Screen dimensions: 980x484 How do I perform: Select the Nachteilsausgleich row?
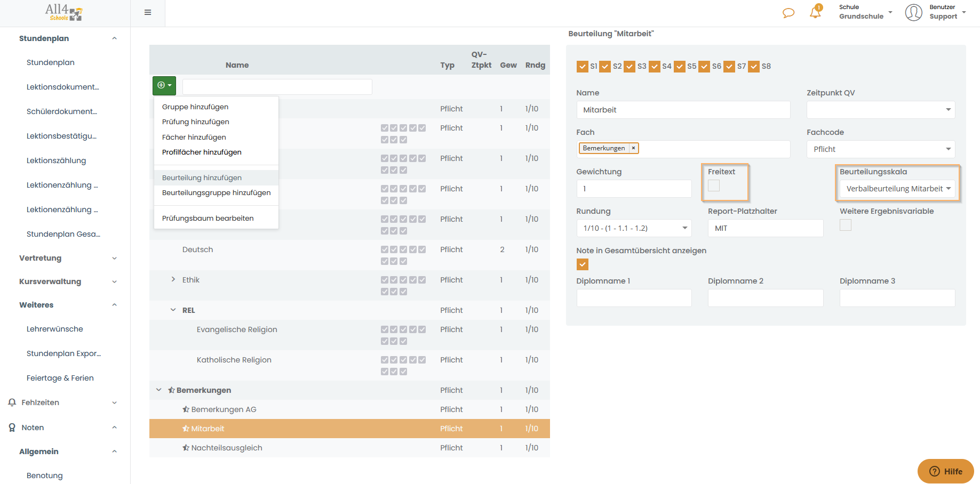click(x=349, y=448)
